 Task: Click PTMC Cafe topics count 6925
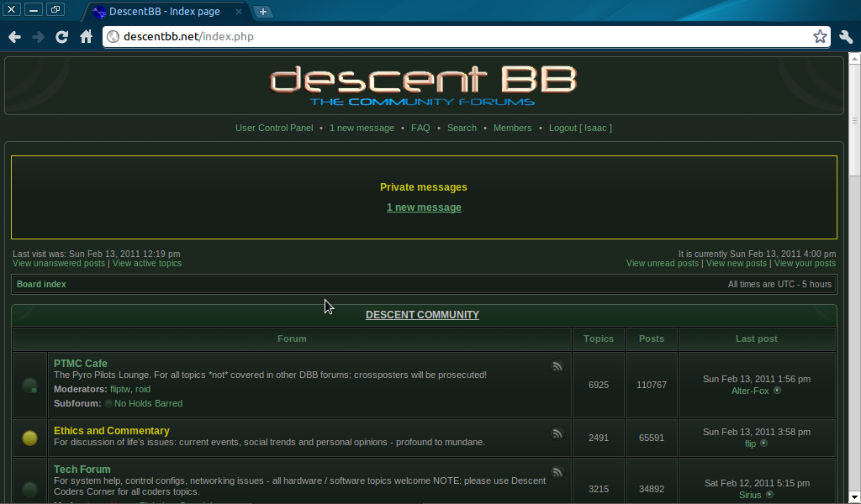(x=599, y=385)
